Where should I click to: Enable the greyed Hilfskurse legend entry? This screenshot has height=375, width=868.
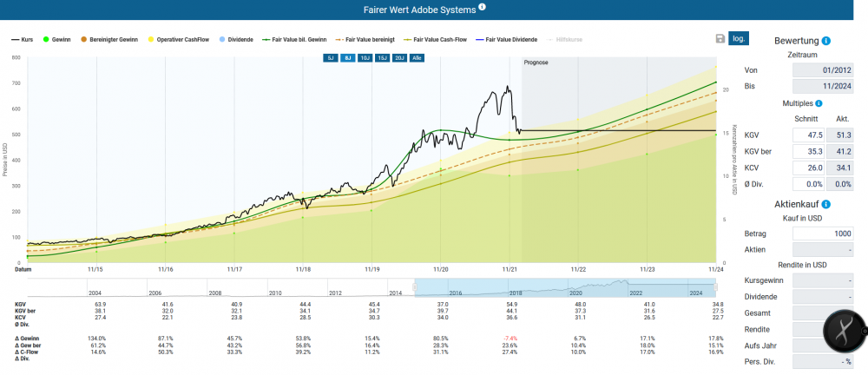tap(564, 40)
